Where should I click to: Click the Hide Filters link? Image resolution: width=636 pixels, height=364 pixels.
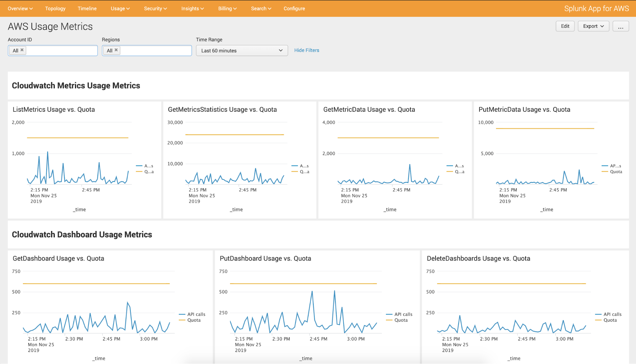[306, 50]
